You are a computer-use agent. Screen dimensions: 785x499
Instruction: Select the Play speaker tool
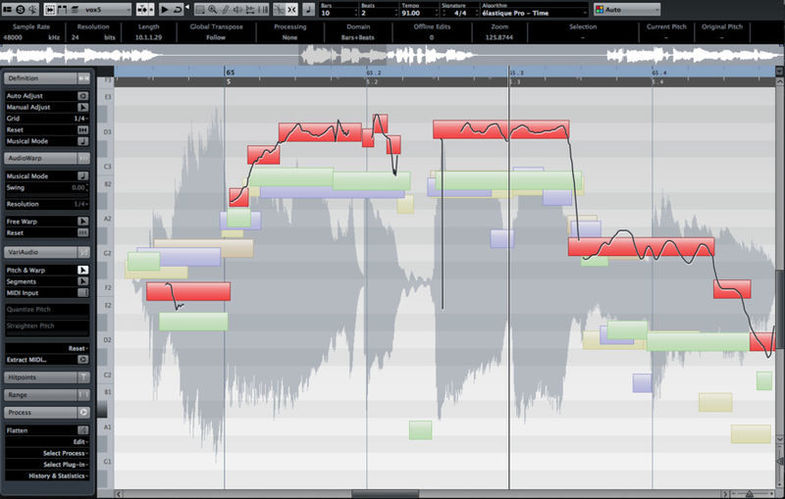pyautogui.click(x=238, y=9)
